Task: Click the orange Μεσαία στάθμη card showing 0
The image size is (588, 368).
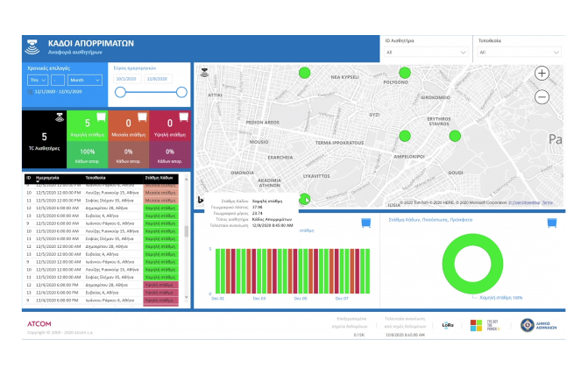Action: coord(129,126)
